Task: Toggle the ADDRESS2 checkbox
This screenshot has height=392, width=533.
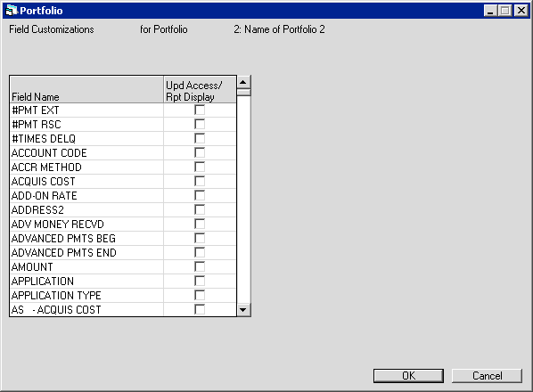Action: pyautogui.click(x=200, y=210)
